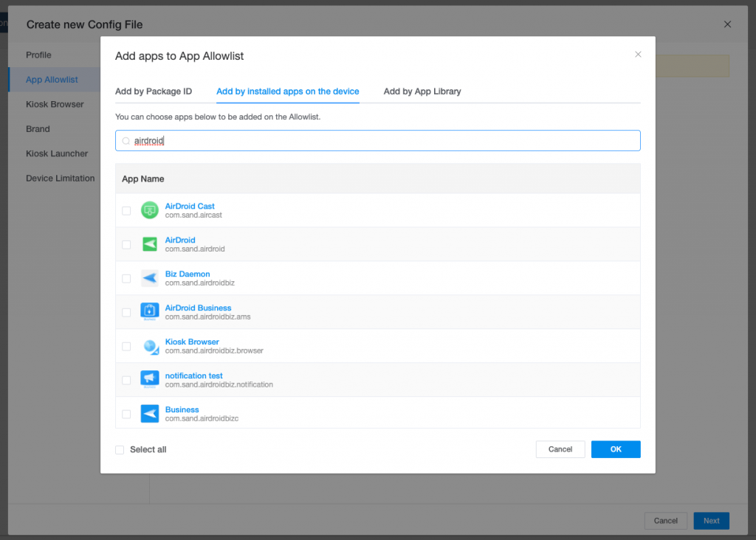Click the com.sand.aircast package text
Image resolution: width=756 pixels, height=540 pixels.
pos(194,215)
